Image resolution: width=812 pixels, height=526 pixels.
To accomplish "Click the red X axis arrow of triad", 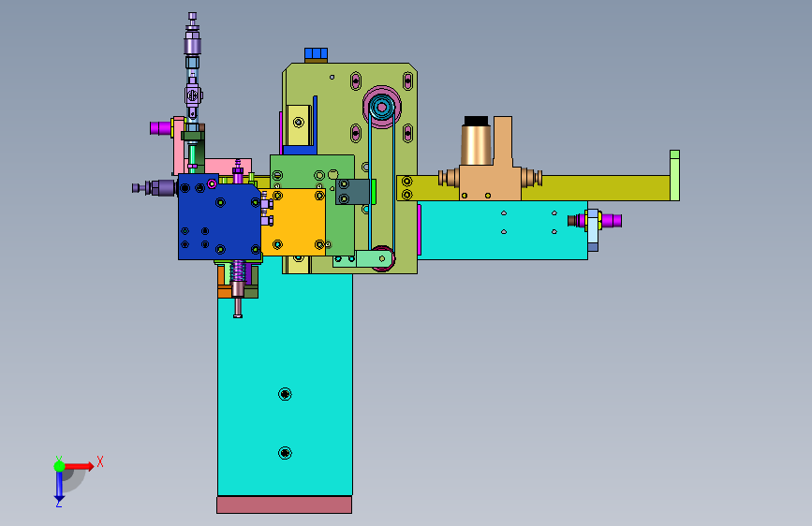I will (x=80, y=466).
